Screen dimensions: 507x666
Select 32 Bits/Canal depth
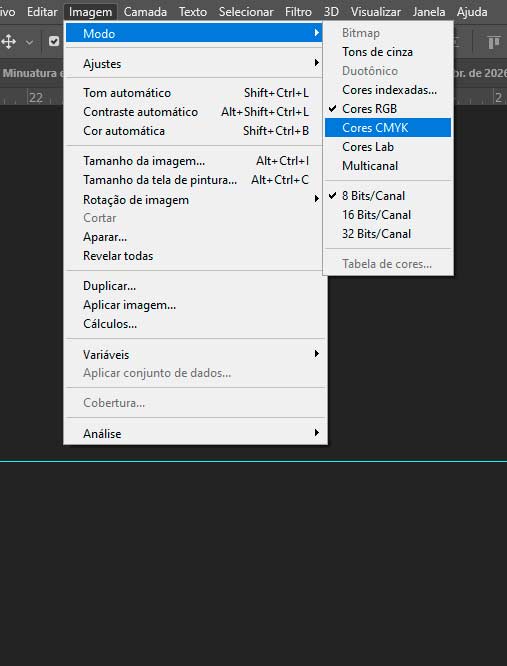pyautogui.click(x=388, y=234)
